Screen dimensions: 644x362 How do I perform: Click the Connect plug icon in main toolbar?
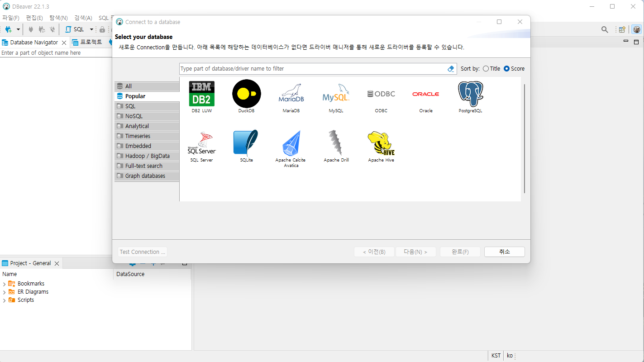coord(31,29)
